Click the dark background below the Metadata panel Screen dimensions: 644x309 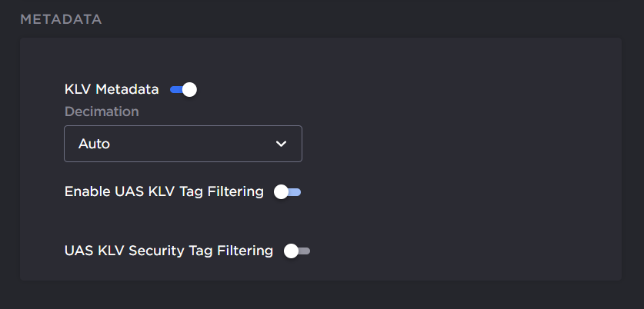[308, 296]
